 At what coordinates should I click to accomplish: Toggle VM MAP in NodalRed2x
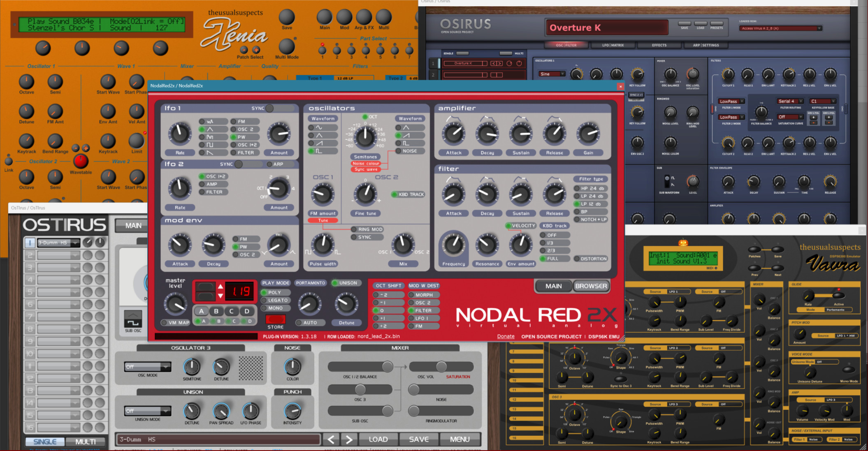point(175,323)
